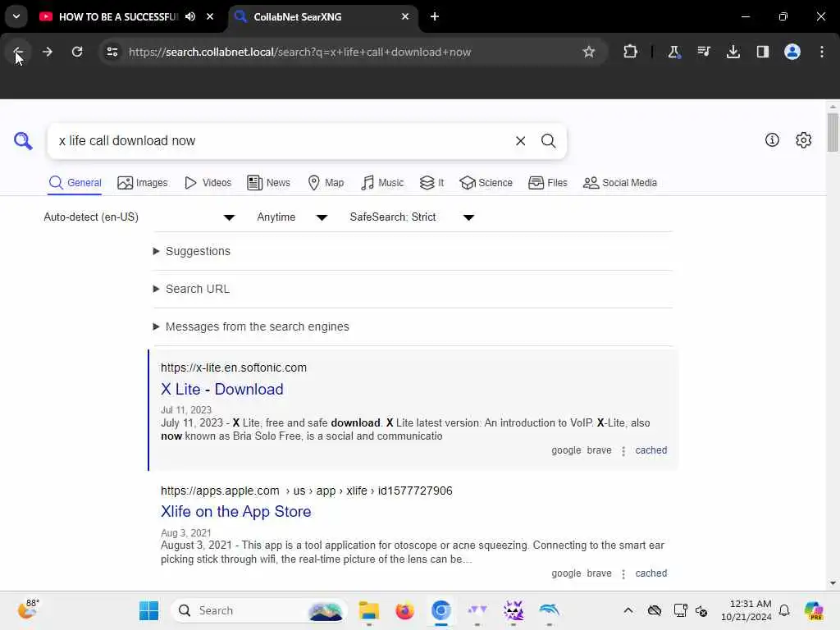840x630 pixels.
Task: Open Chrome Labs flask icon
Action: coord(674,52)
